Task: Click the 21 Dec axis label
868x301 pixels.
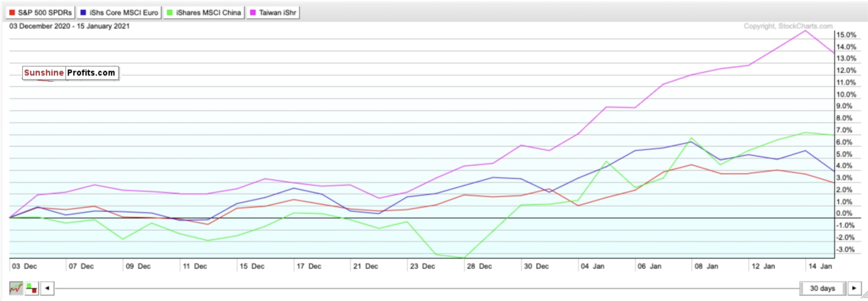Action: pyautogui.click(x=366, y=266)
